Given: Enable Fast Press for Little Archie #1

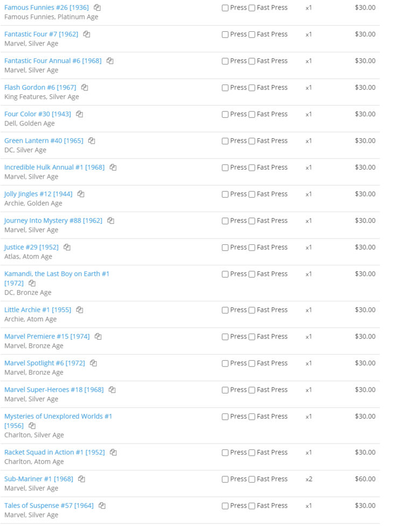Looking at the screenshot, I should click(251, 310).
